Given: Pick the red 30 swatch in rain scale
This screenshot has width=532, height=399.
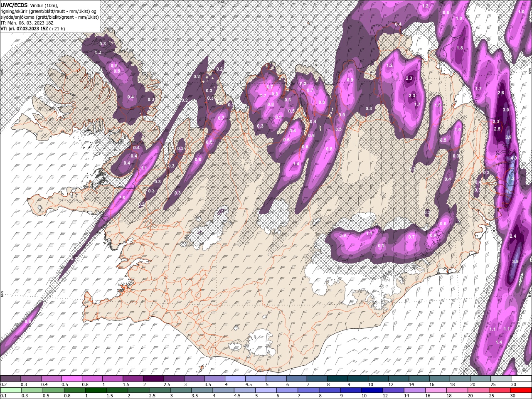Looking at the screenshot, I should (x=521, y=390).
